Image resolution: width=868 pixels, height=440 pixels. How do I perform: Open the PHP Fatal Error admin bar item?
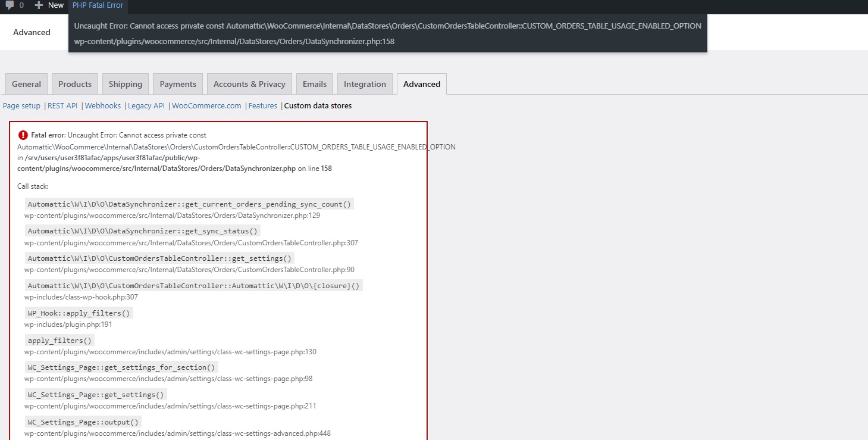98,5
